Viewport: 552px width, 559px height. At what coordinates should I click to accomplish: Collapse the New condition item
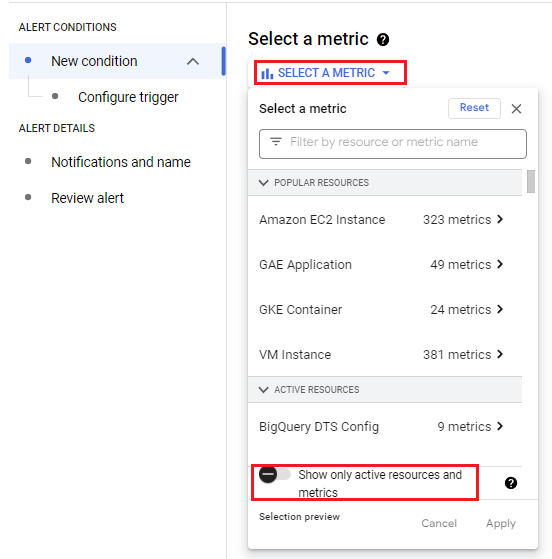click(x=193, y=61)
